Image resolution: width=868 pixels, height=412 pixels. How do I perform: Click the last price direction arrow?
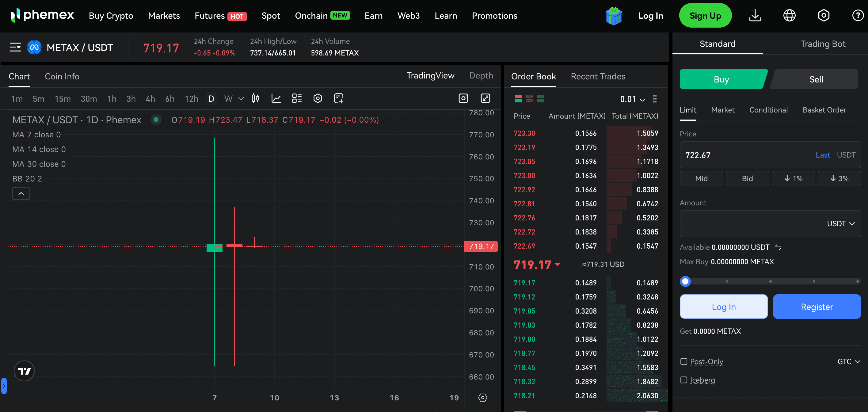(557, 265)
